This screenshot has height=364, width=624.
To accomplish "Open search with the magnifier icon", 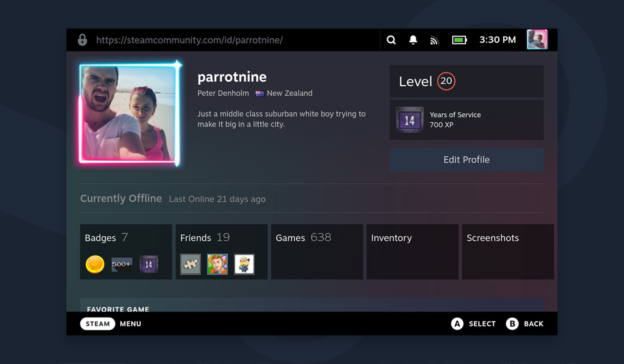I will [x=391, y=40].
